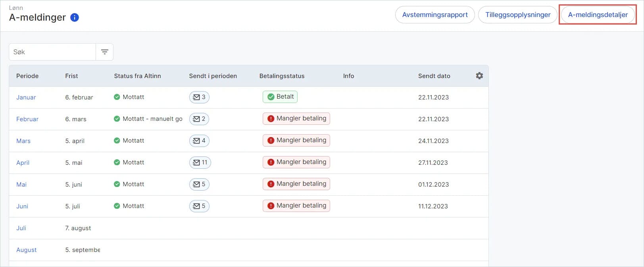Click the green Betalt status badge for Januar
The image size is (644, 267).
280,97
